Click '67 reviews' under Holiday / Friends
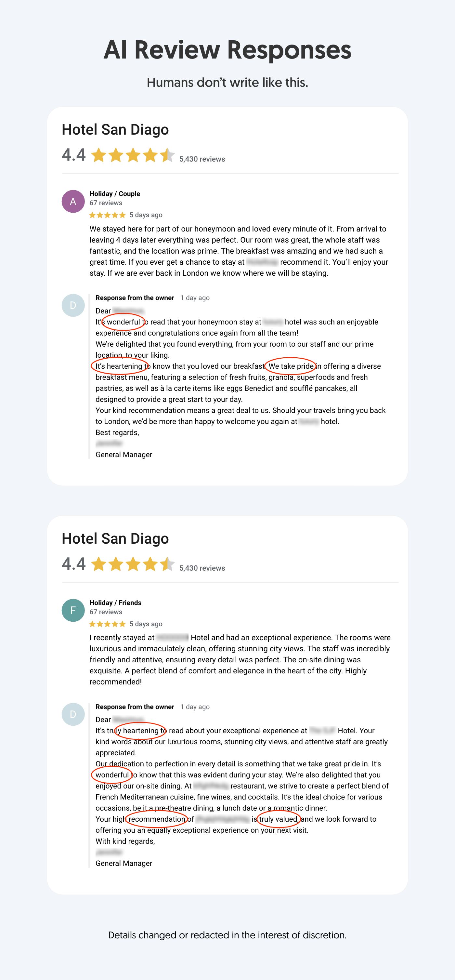This screenshot has width=455, height=980. pos(106,612)
